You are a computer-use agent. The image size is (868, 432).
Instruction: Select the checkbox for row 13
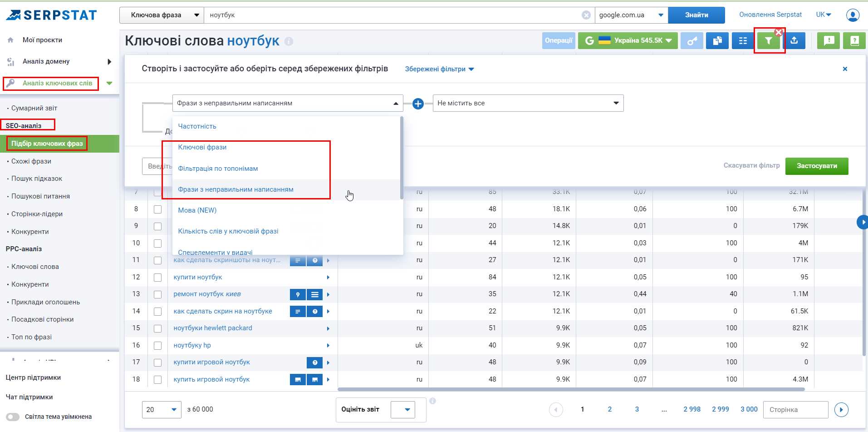(x=157, y=294)
